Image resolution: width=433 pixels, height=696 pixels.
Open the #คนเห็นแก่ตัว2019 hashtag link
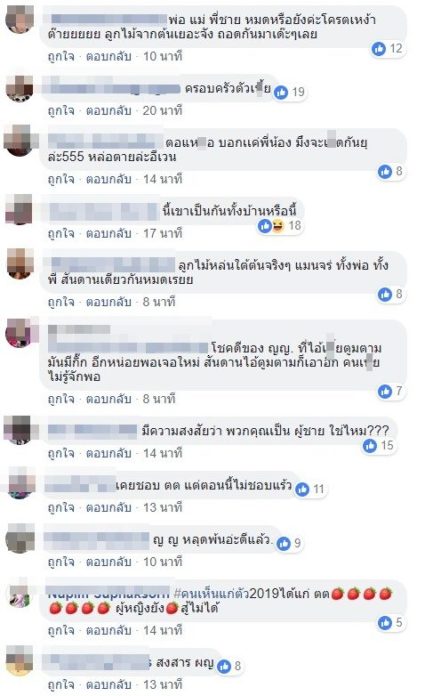212,593
